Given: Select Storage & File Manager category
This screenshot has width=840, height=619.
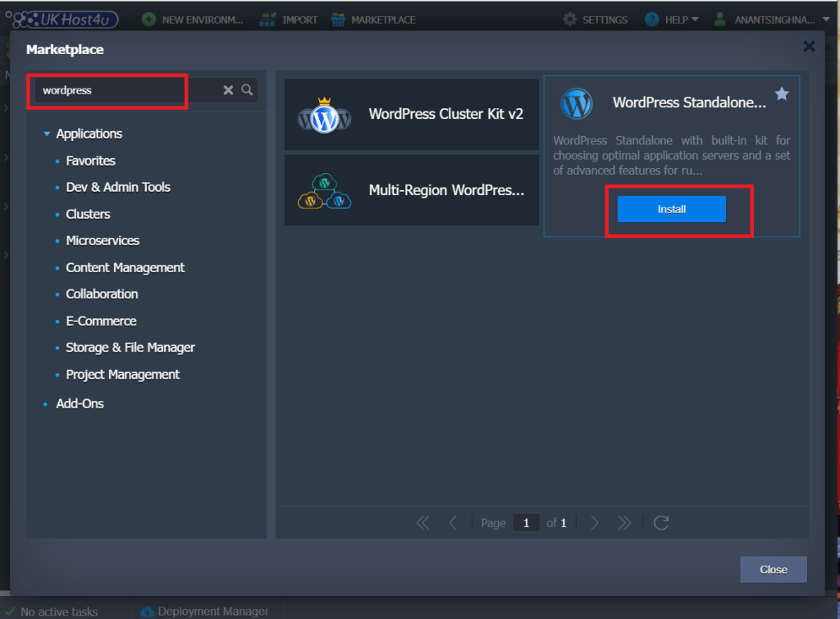Looking at the screenshot, I should [130, 348].
